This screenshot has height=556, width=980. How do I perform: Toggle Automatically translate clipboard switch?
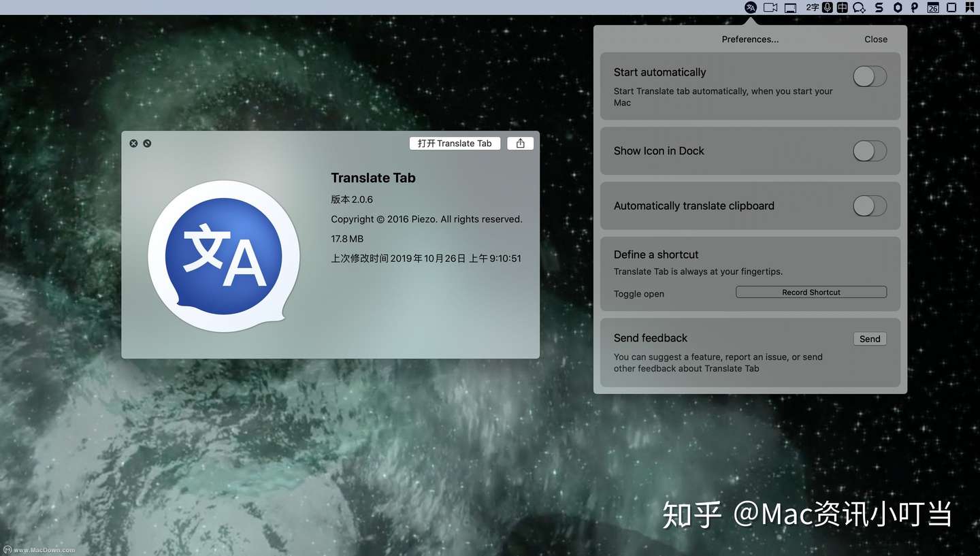pyautogui.click(x=870, y=206)
